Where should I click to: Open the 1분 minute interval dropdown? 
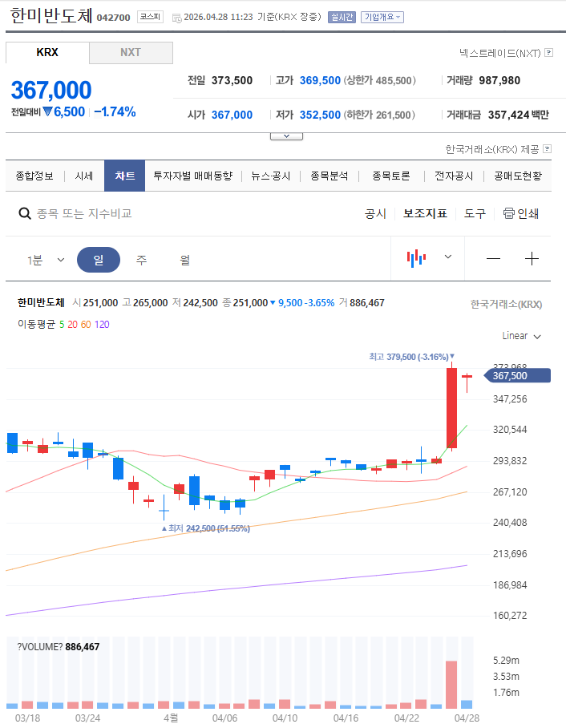46,260
